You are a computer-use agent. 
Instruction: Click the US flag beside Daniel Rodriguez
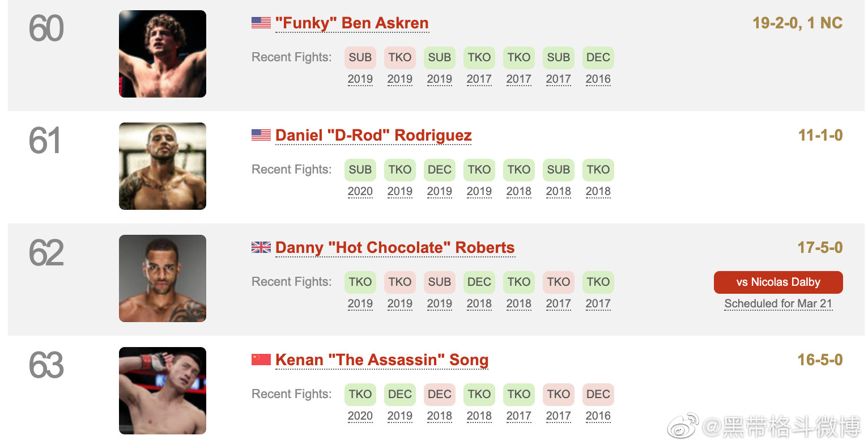261,135
